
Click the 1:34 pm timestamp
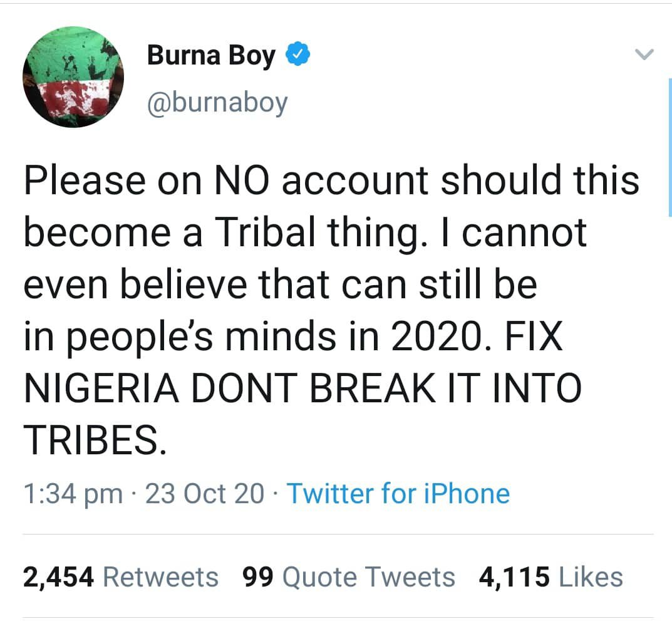pyautogui.click(x=73, y=493)
